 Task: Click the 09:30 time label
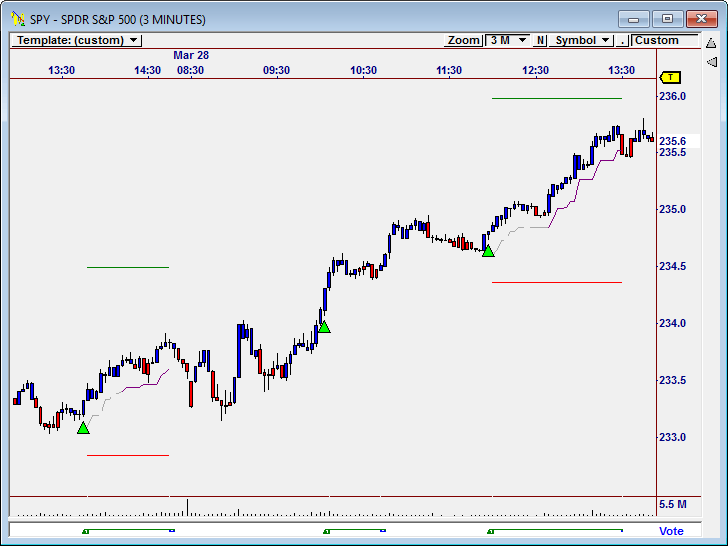click(276, 70)
